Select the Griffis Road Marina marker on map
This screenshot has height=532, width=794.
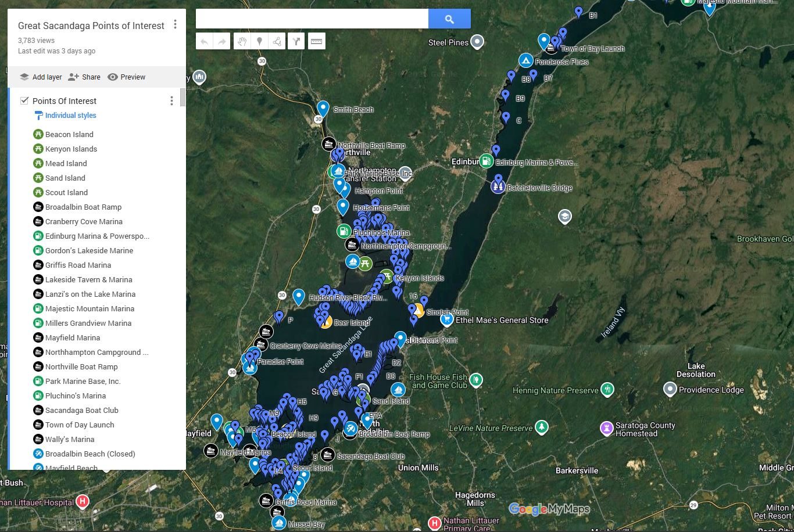tap(266, 501)
